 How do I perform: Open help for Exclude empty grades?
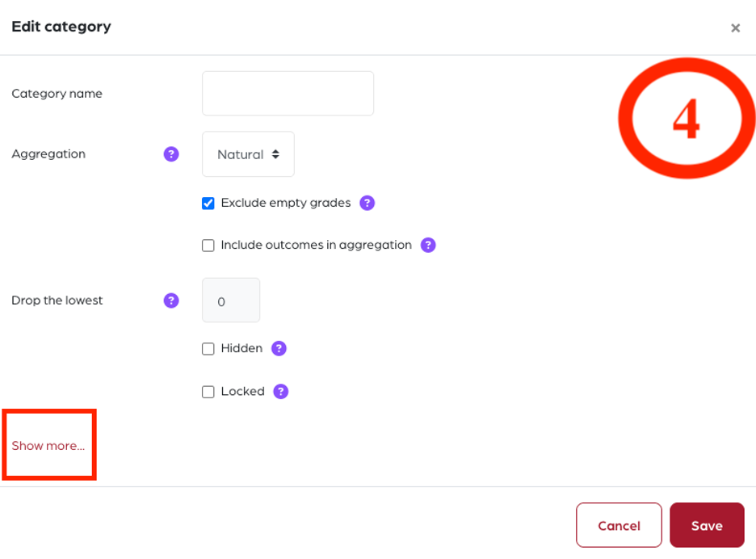[x=367, y=203]
